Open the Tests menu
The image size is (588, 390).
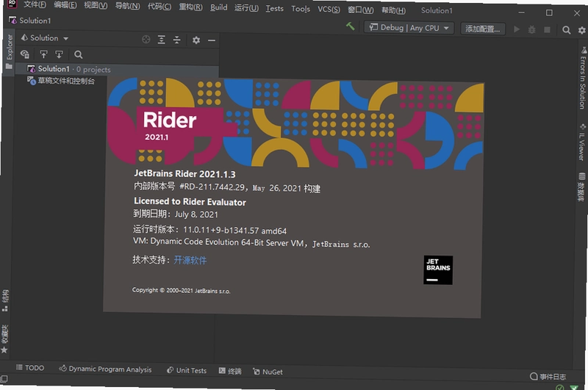(x=274, y=8)
